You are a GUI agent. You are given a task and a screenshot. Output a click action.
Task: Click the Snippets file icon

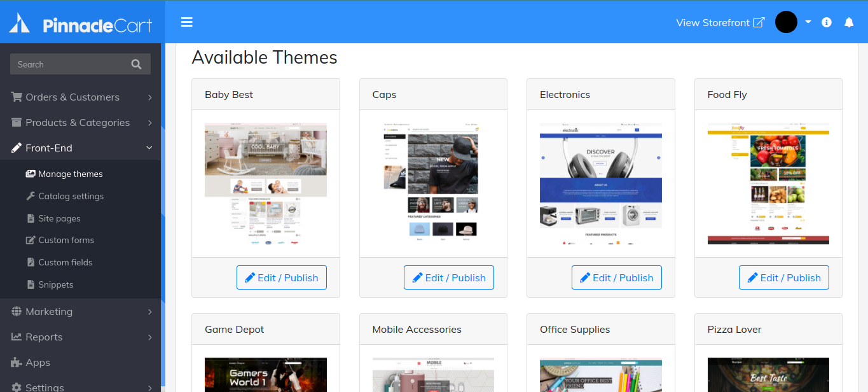(x=31, y=284)
